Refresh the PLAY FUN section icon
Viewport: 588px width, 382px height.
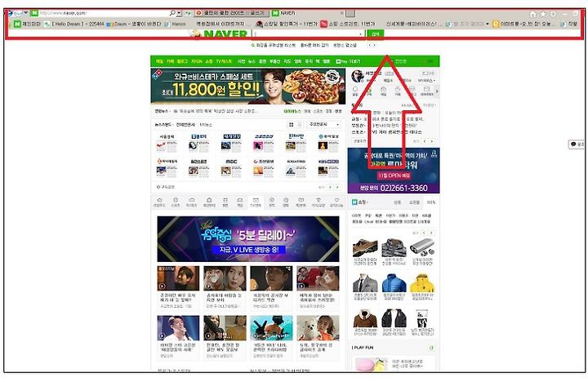click(x=432, y=348)
